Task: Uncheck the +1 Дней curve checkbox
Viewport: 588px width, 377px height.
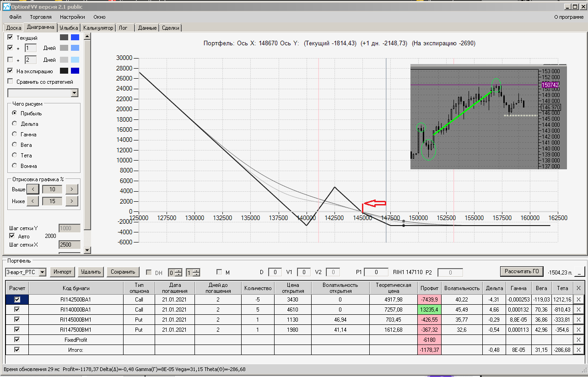Action: [11, 48]
